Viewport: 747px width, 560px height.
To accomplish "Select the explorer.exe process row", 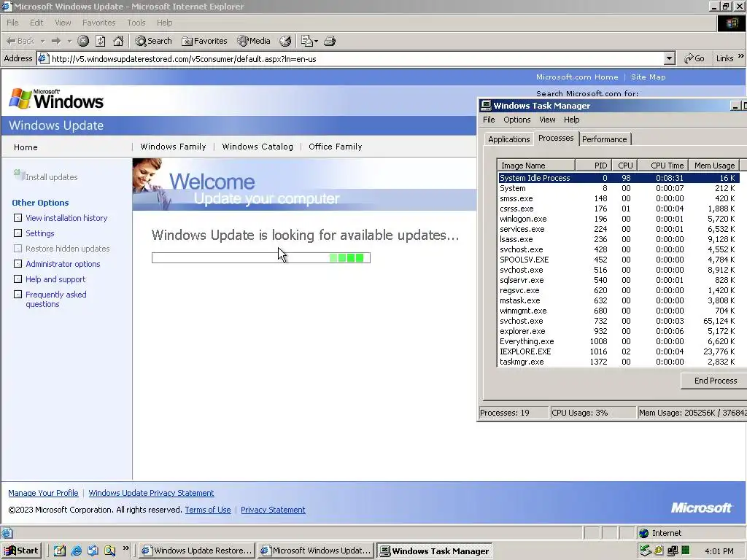I will (619, 331).
